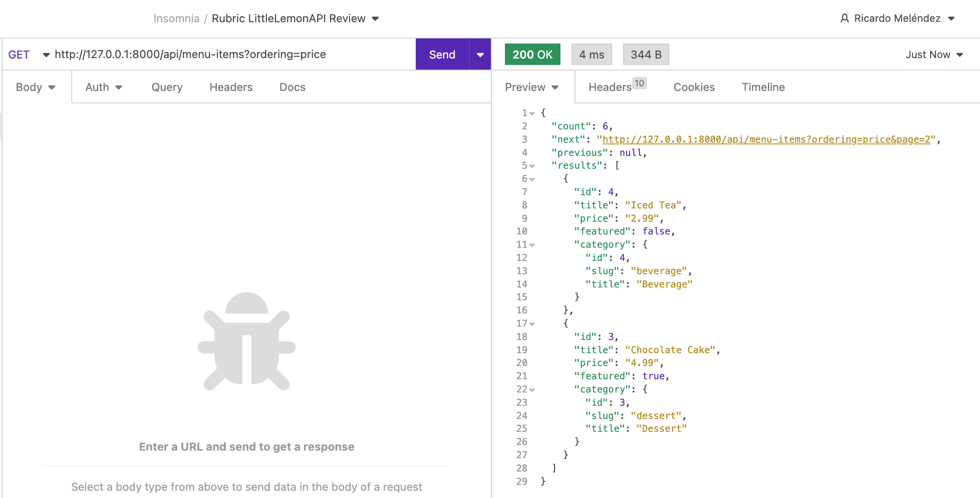
Task: Click the next page URL link in the response
Action: click(766, 139)
